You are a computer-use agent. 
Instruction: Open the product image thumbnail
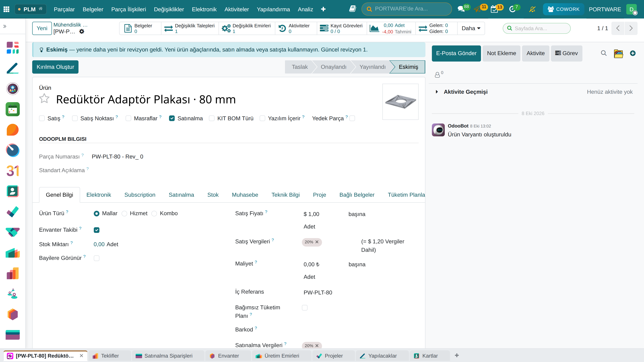click(400, 102)
